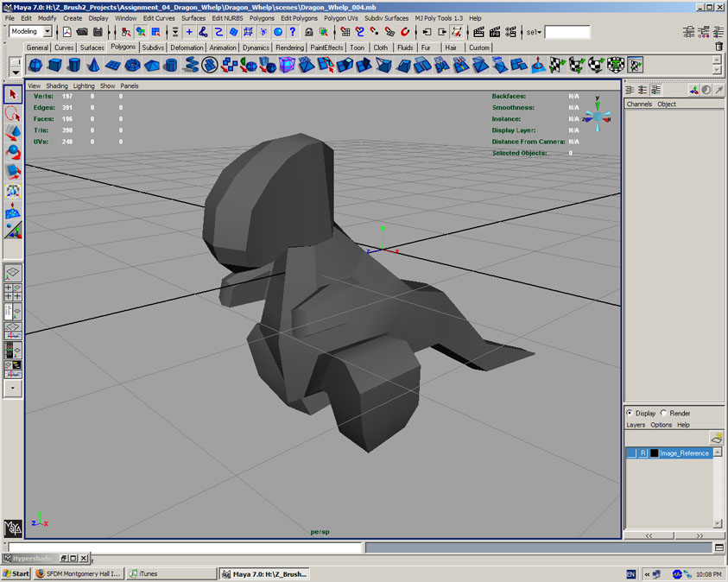Switch to the four view layout

pos(13,293)
